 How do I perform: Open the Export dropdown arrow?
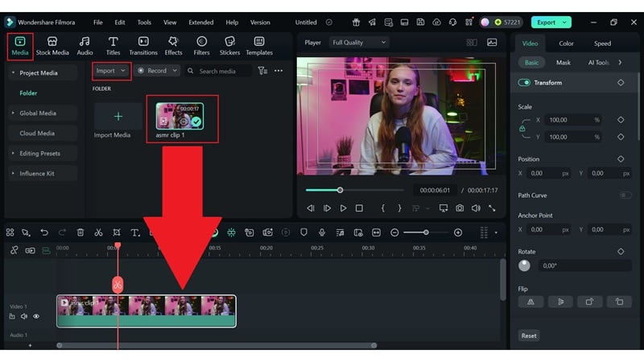click(565, 23)
